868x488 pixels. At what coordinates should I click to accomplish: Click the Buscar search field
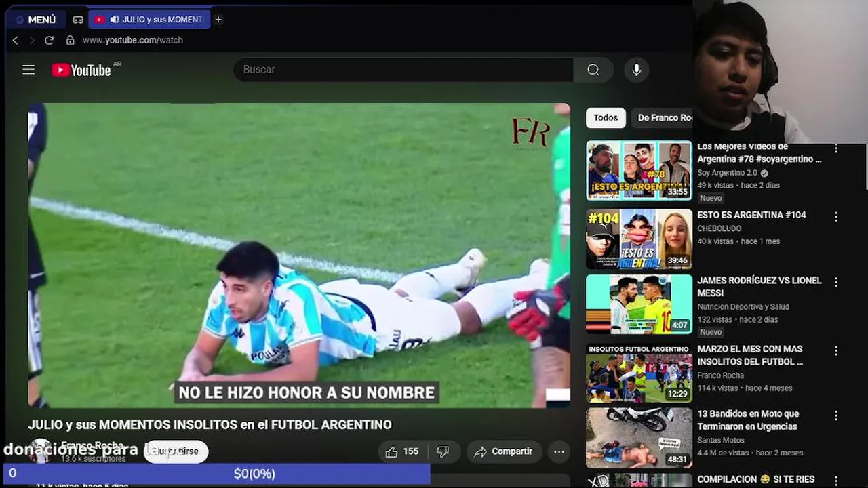coord(403,70)
